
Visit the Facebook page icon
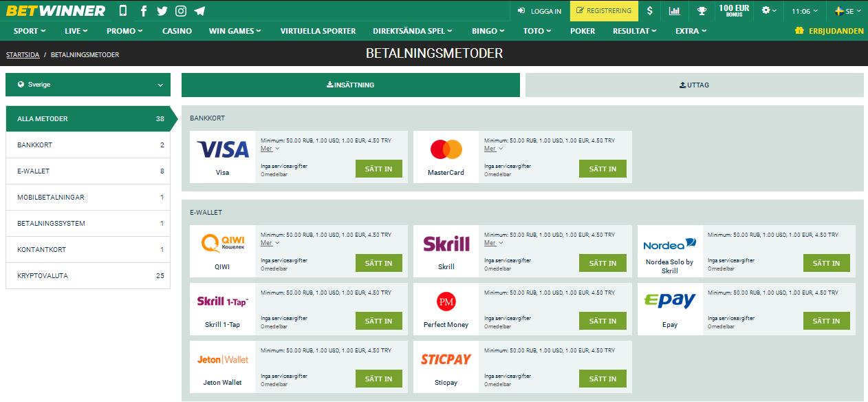tap(144, 11)
